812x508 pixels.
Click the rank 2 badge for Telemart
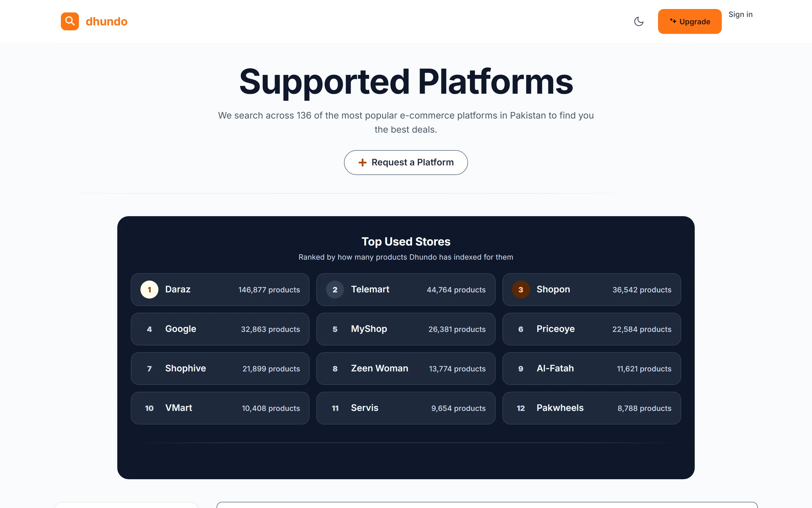pyautogui.click(x=335, y=290)
